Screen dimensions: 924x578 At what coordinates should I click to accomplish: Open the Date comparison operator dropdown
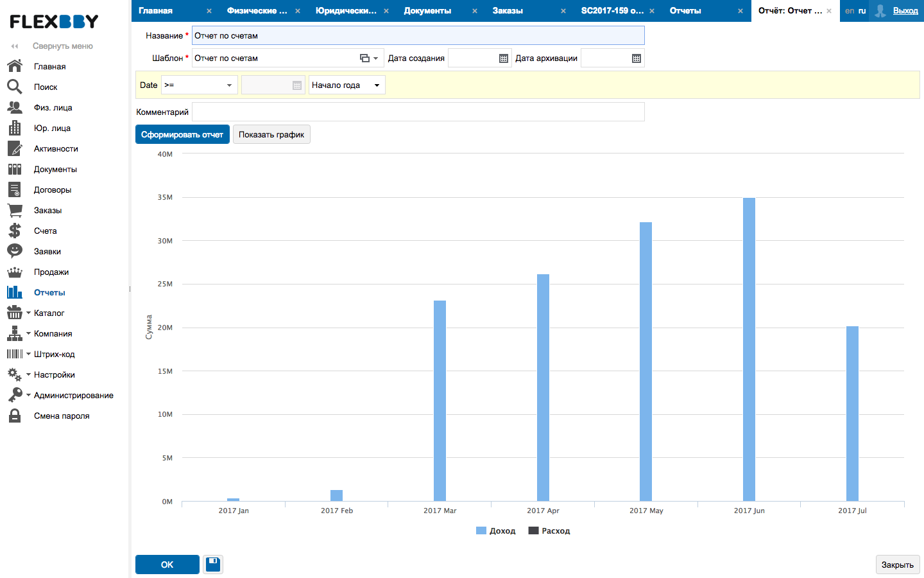click(199, 85)
